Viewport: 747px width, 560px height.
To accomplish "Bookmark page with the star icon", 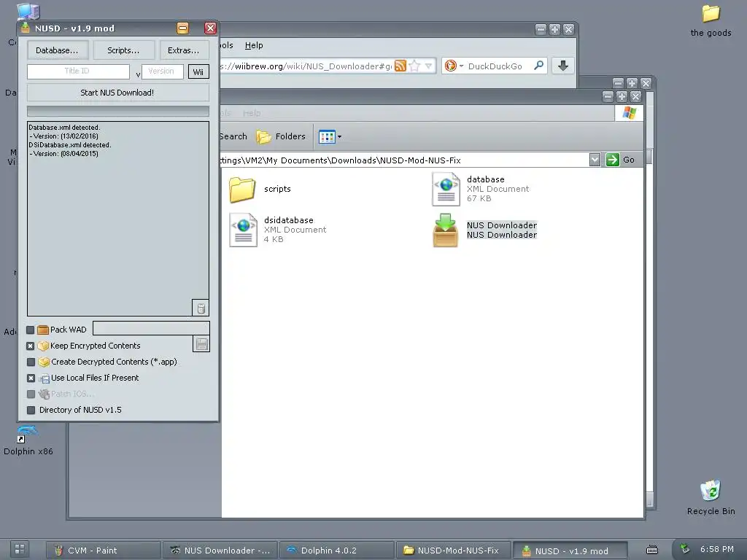I will tap(414, 66).
